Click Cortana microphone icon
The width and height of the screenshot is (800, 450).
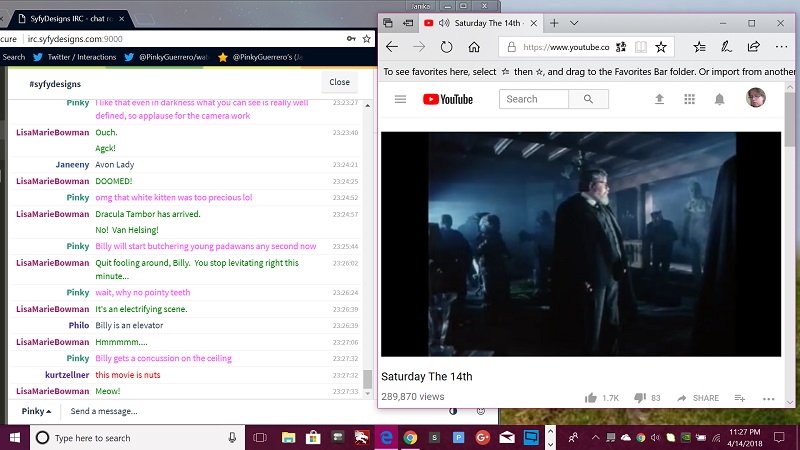tap(232, 438)
